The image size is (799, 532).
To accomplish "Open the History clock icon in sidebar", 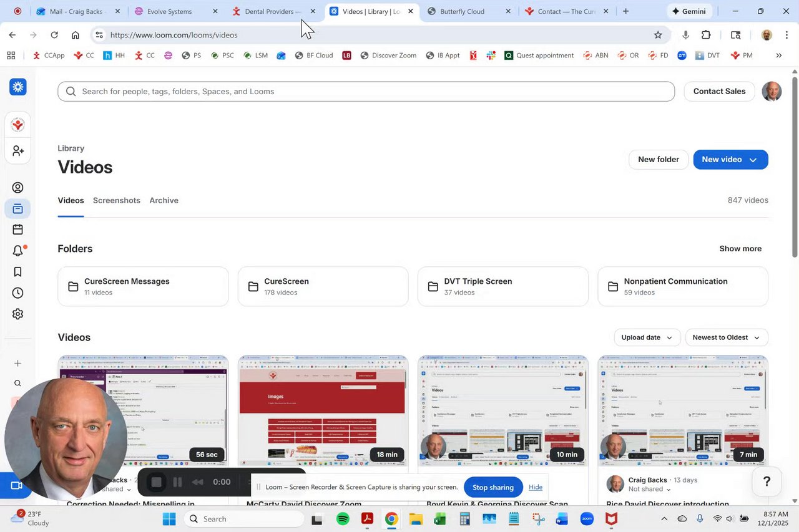I will [x=17, y=293].
